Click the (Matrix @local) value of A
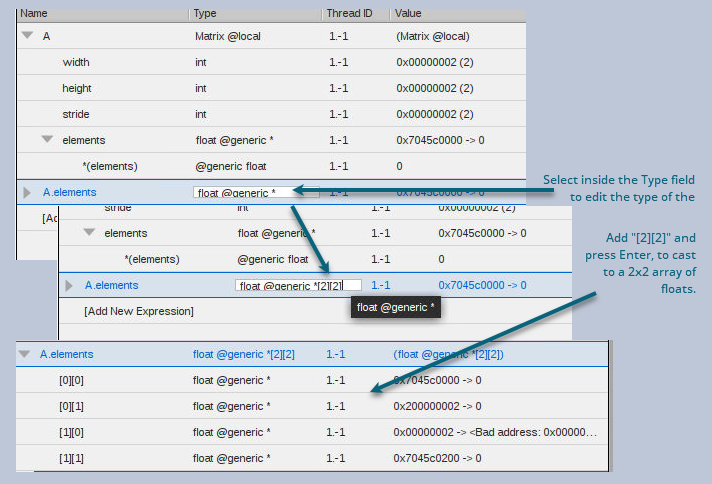The image size is (712, 484). click(432, 36)
